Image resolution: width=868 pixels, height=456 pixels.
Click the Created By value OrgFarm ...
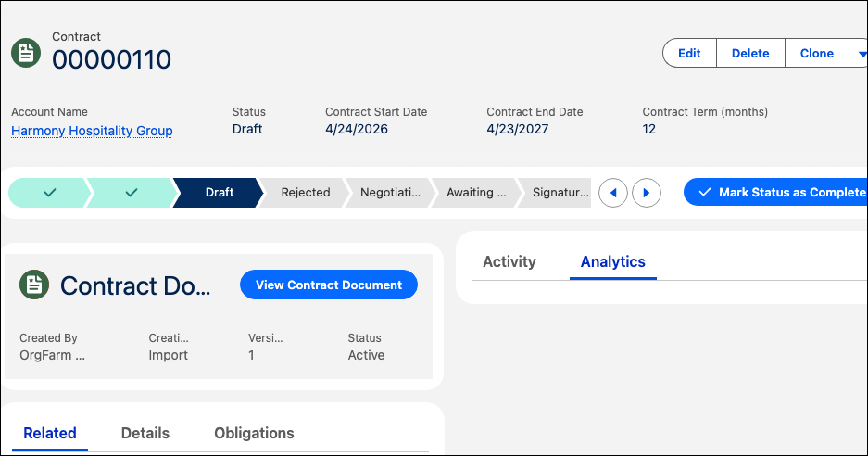tap(53, 355)
